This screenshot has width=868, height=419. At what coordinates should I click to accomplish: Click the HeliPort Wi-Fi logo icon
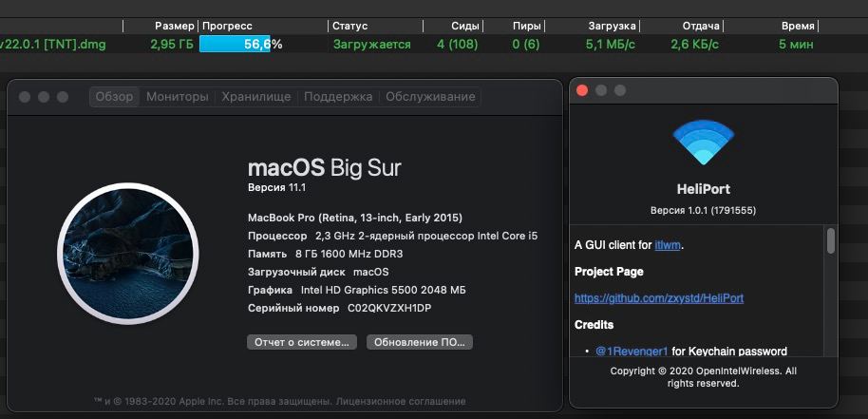703,143
